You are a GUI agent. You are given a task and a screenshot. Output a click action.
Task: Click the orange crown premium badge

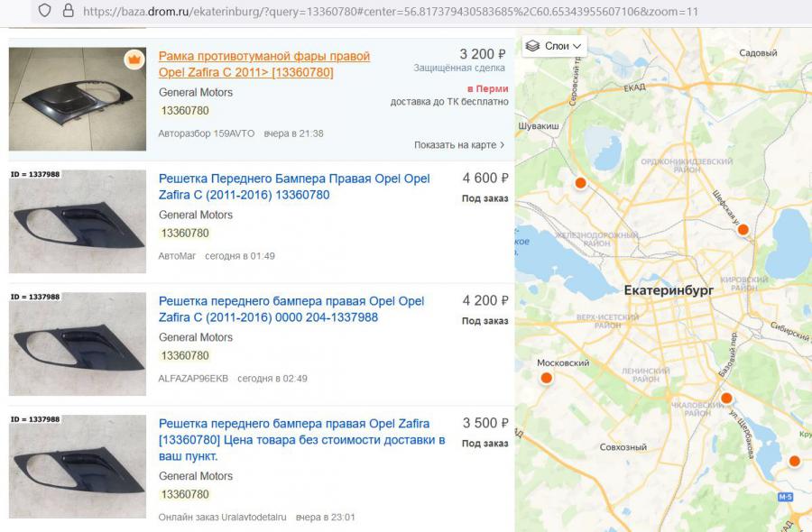[x=134, y=60]
